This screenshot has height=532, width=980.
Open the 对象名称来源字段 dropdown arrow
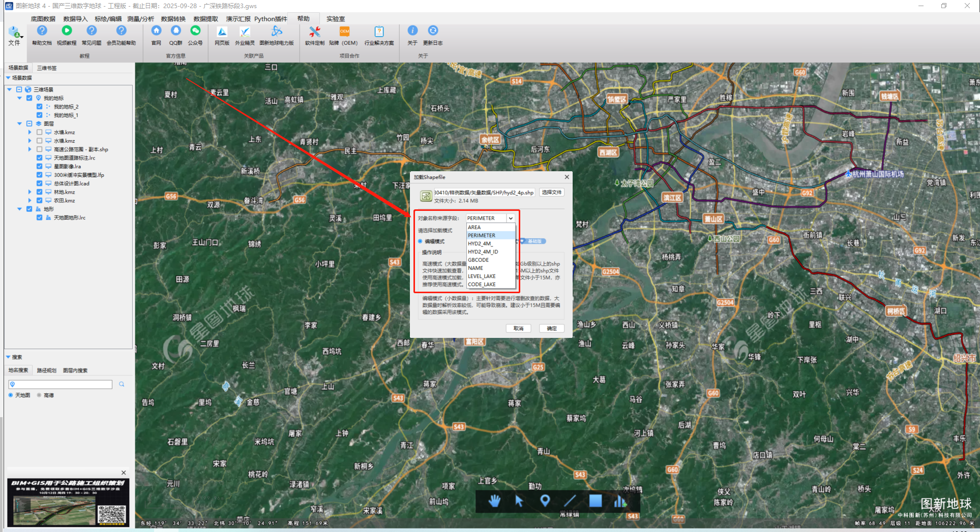[511, 218]
